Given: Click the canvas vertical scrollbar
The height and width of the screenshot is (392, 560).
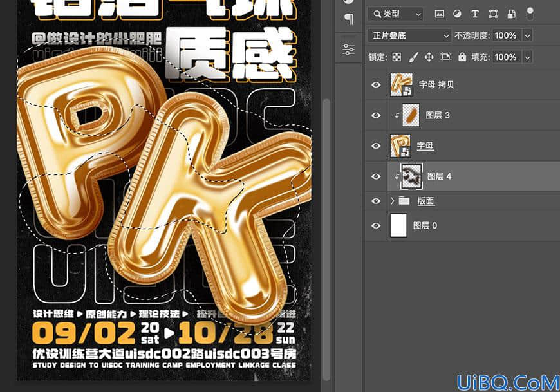Looking at the screenshot, I should (x=326, y=239).
